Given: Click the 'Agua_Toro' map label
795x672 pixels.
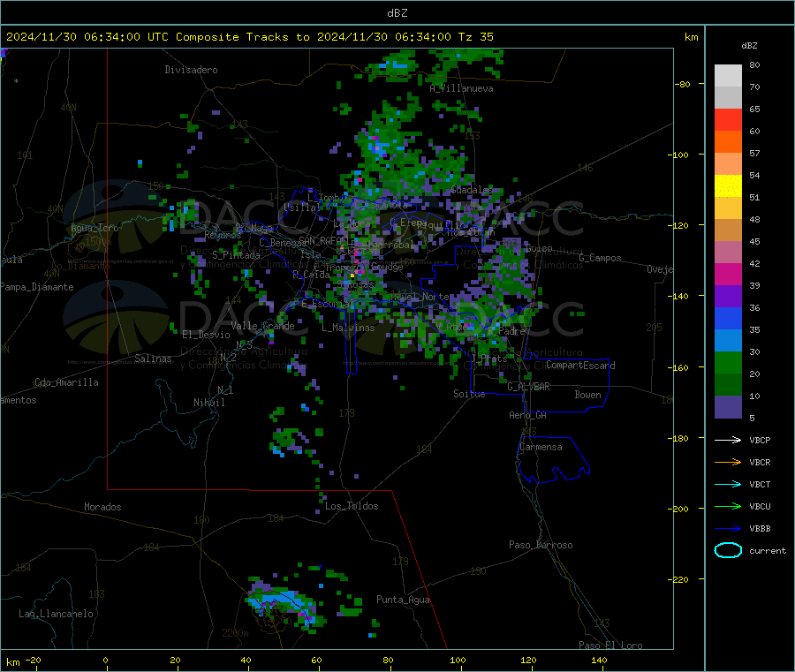Looking at the screenshot, I should (95, 228).
